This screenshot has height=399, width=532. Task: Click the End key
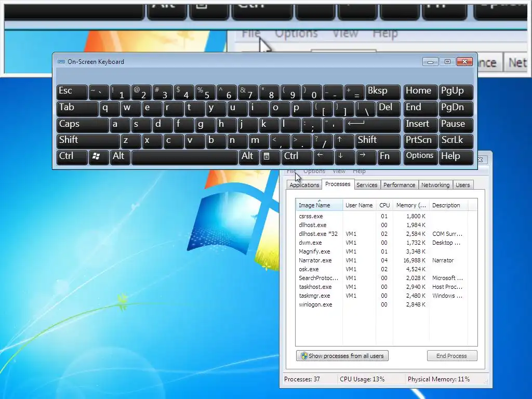pyautogui.click(x=420, y=109)
